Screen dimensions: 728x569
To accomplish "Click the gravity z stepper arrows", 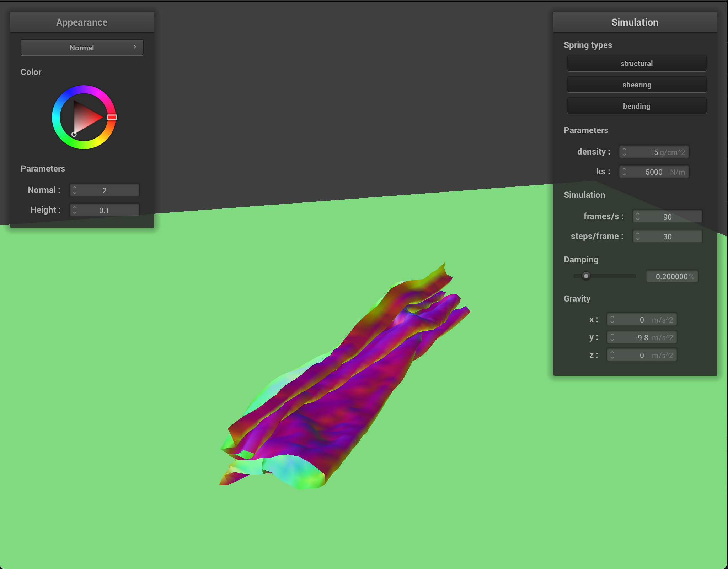I will pos(612,355).
